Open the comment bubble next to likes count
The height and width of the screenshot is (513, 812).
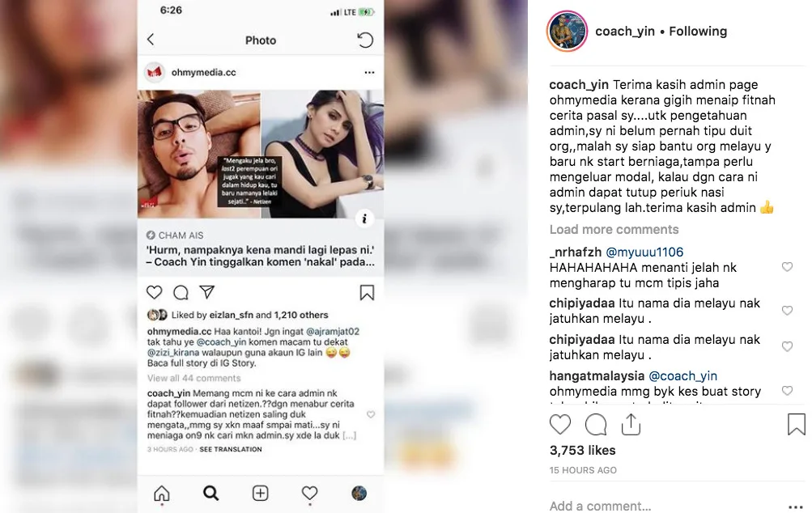coord(596,425)
